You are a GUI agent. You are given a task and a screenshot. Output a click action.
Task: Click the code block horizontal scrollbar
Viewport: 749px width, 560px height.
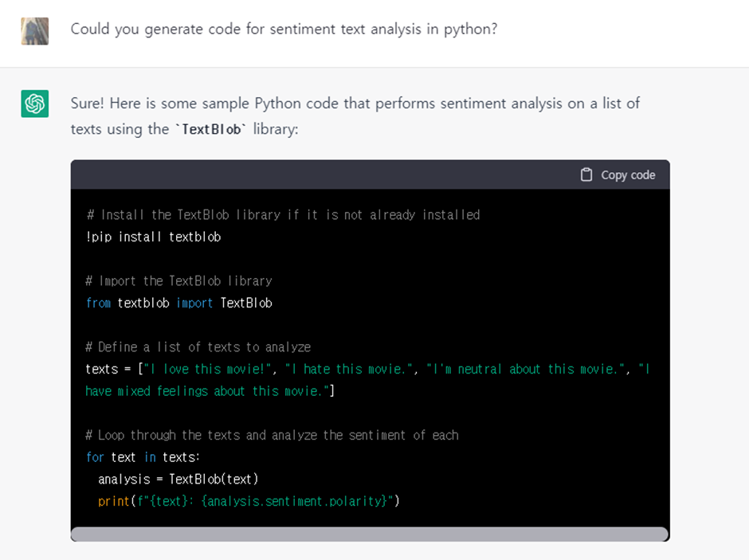(369, 534)
